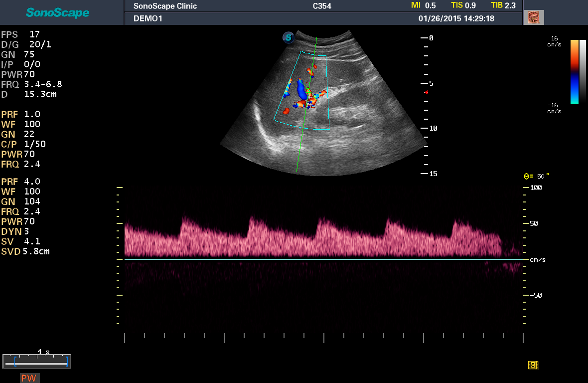Click the grayscale map bar
588x383 pixels.
point(583,72)
